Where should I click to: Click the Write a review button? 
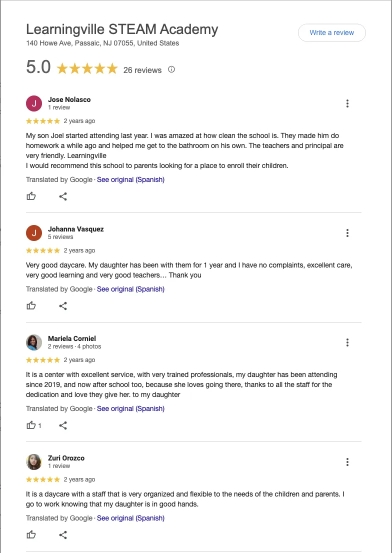tap(331, 32)
